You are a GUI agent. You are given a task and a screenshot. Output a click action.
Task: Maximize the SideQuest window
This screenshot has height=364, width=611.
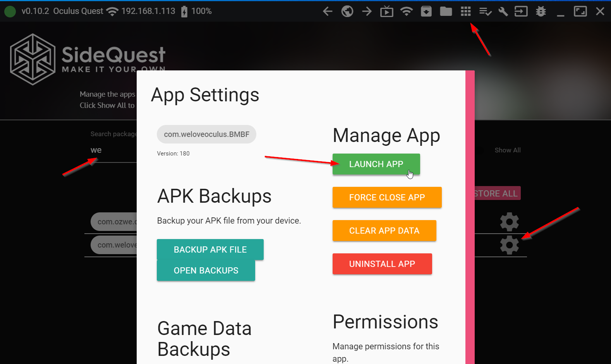580,11
